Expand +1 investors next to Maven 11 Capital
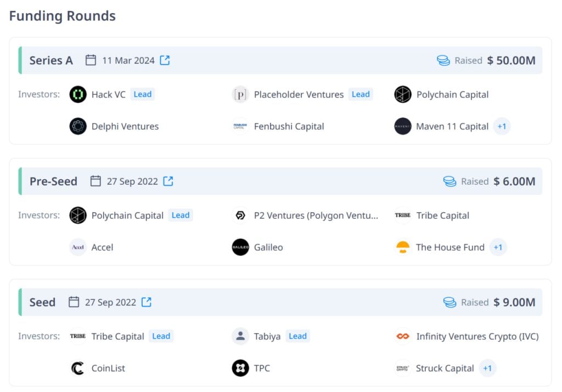This screenshot has width=562, height=392. (x=502, y=126)
